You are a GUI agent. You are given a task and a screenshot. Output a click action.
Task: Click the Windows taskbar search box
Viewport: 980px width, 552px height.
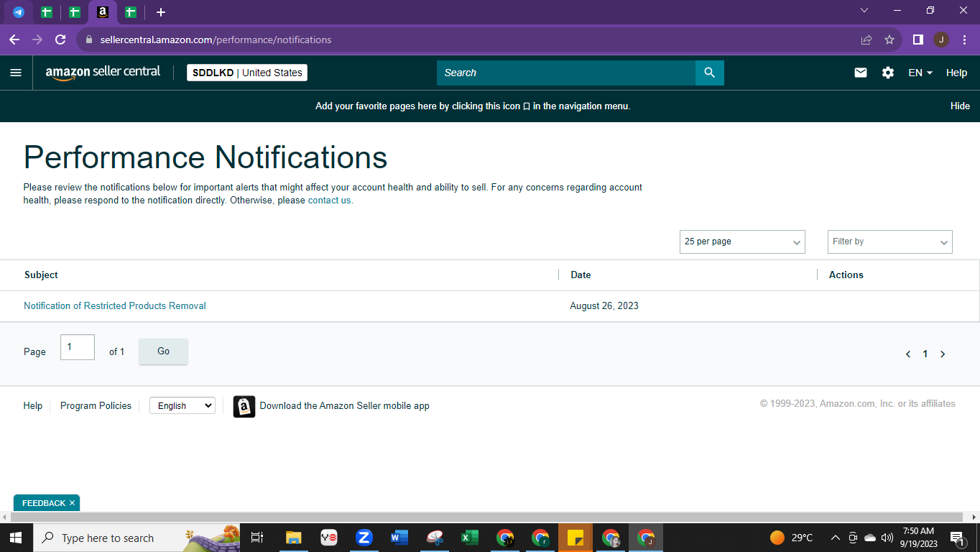[136, 538]
